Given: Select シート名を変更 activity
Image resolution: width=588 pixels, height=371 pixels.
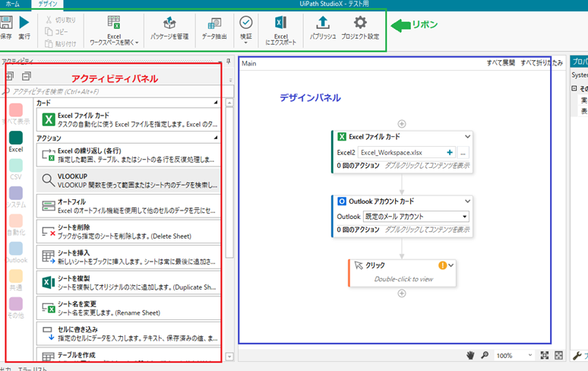Looking at the screenshot, I should pos(128,308).
